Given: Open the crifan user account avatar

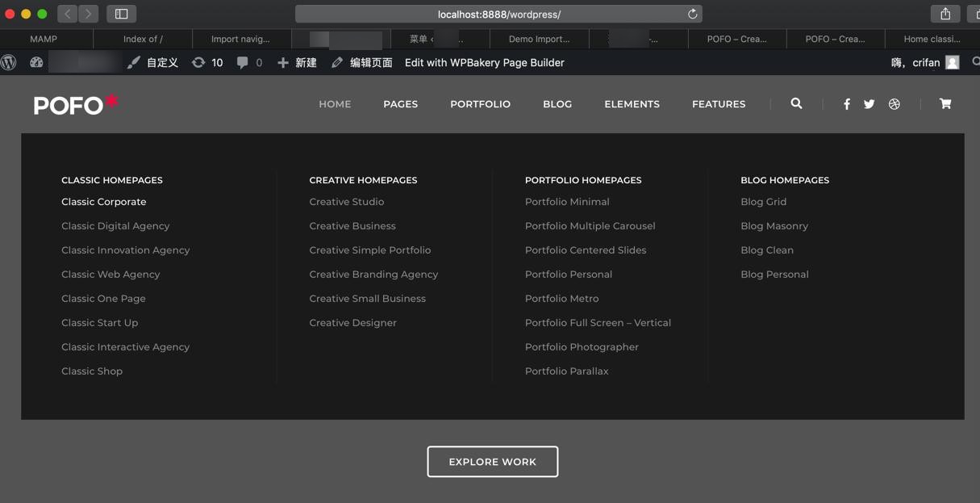Looking at the screenshot, I should [952, 62].
